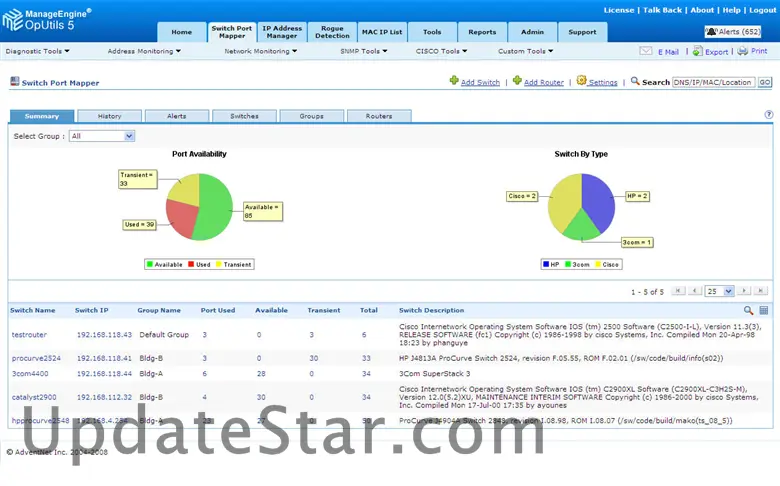
Task: Click the Talk Back link
Action: (x=662, y=10)
